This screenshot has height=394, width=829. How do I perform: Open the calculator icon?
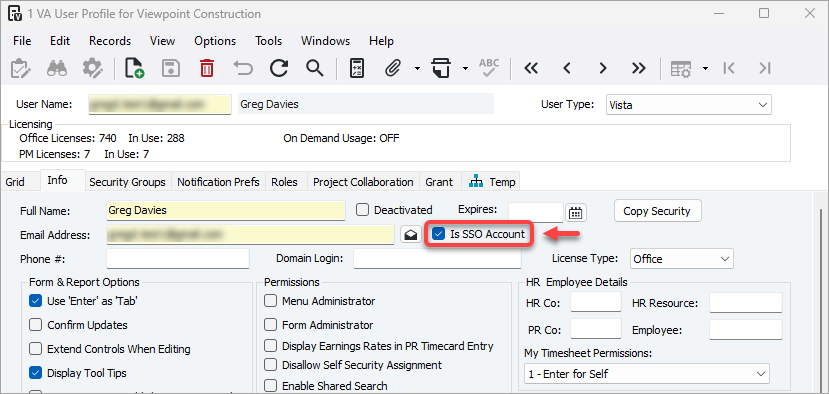tap(357, 68)
